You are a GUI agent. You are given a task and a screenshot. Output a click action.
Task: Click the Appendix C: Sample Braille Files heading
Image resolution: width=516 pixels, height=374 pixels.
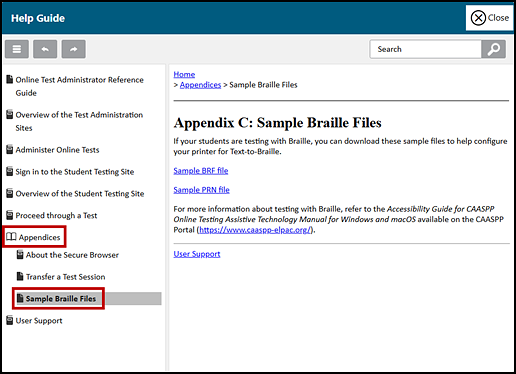pyautogui.click(x=277, y=123)
